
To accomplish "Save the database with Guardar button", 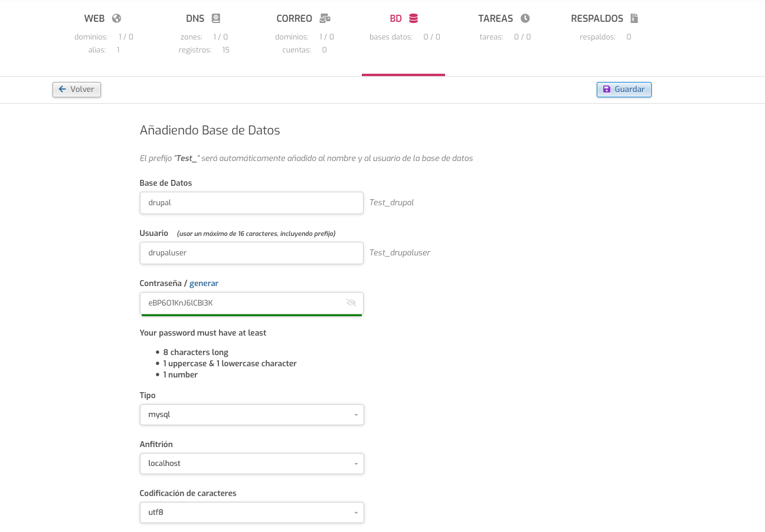I will [624, 89].
